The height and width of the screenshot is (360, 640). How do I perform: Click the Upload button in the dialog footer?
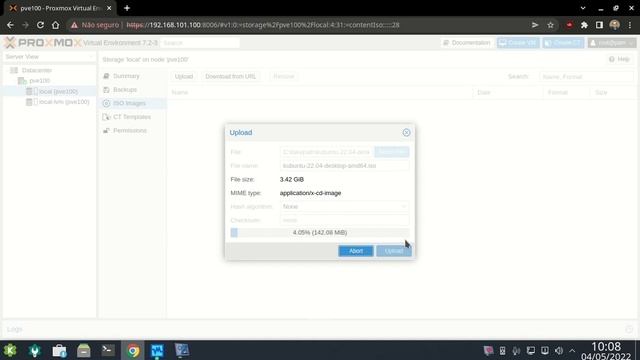pos(393,251)
